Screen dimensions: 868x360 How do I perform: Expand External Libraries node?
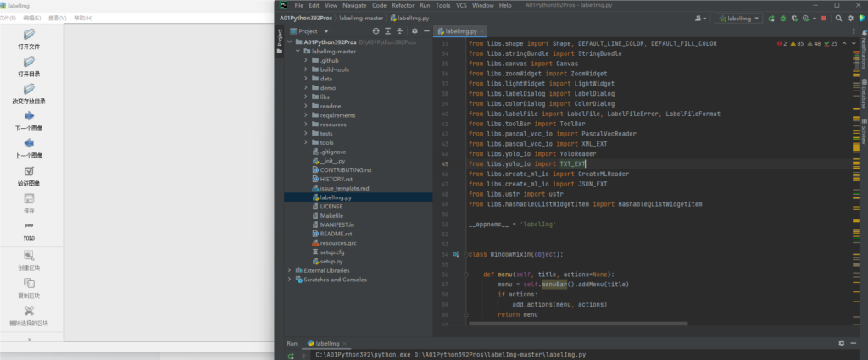coord(290,270)
